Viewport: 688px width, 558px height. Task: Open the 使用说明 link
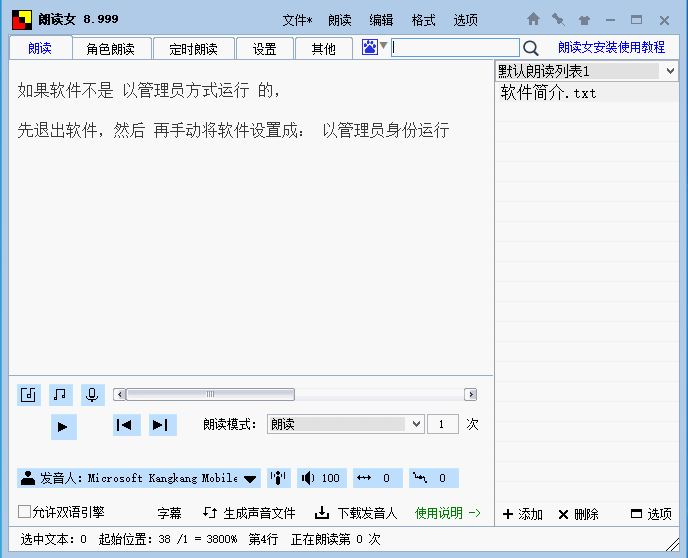click(x=448, y=513)
